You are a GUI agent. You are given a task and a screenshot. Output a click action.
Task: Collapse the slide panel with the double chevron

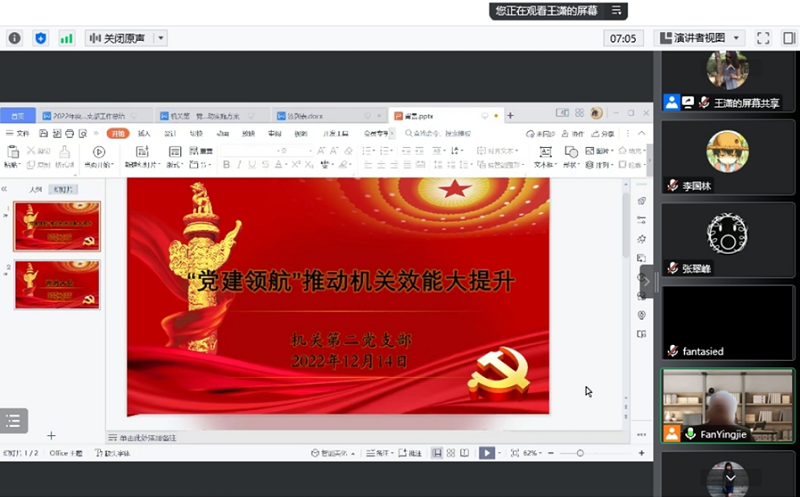(5, 189)
